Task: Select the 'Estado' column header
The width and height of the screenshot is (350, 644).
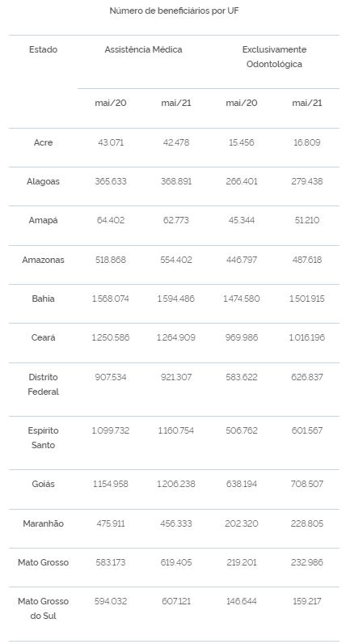Action: (43, 49)
